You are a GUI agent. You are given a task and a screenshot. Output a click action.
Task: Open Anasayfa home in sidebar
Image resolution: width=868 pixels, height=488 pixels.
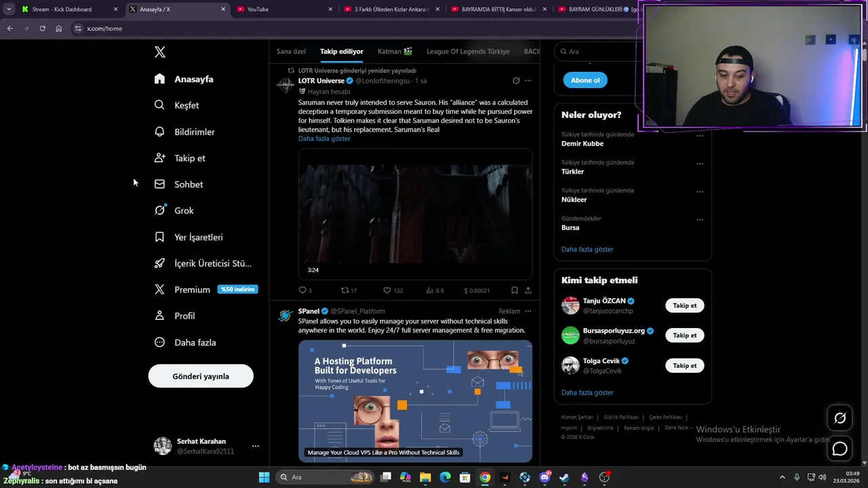click(x=184, y=79)
